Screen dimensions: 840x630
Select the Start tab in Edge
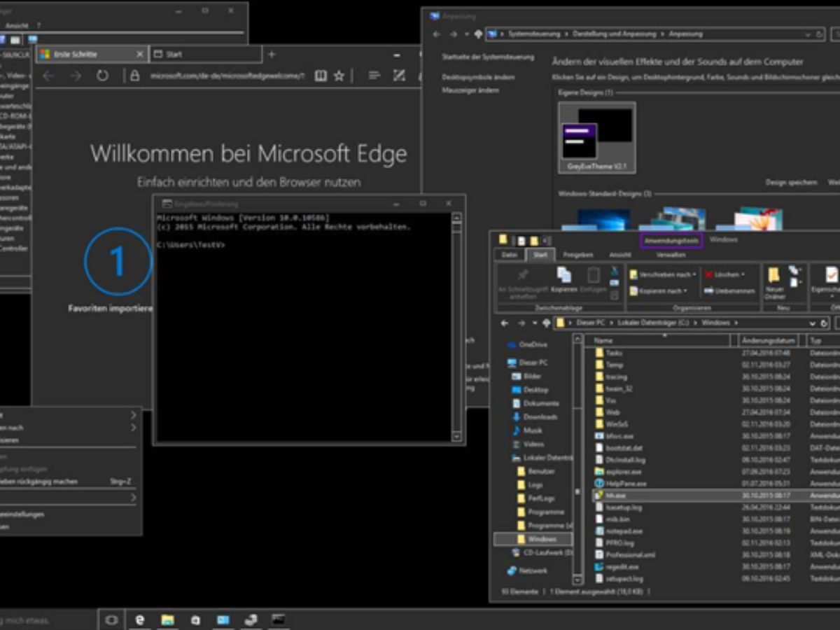[175, 55]
